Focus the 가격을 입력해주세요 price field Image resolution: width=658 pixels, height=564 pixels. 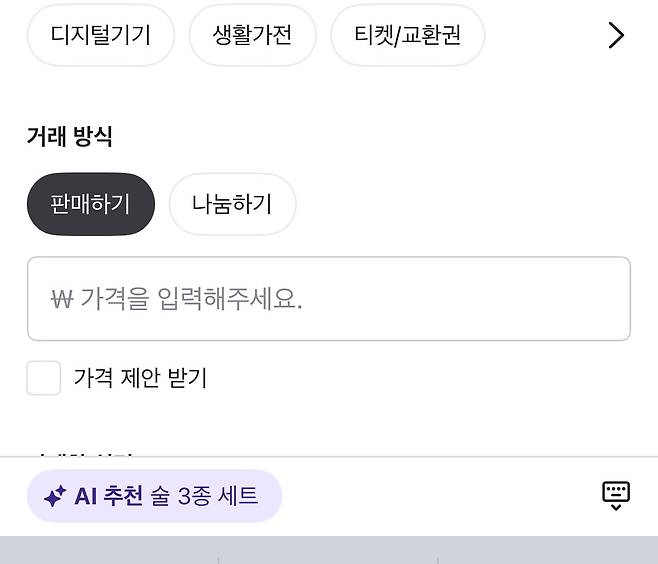[328, 299]
